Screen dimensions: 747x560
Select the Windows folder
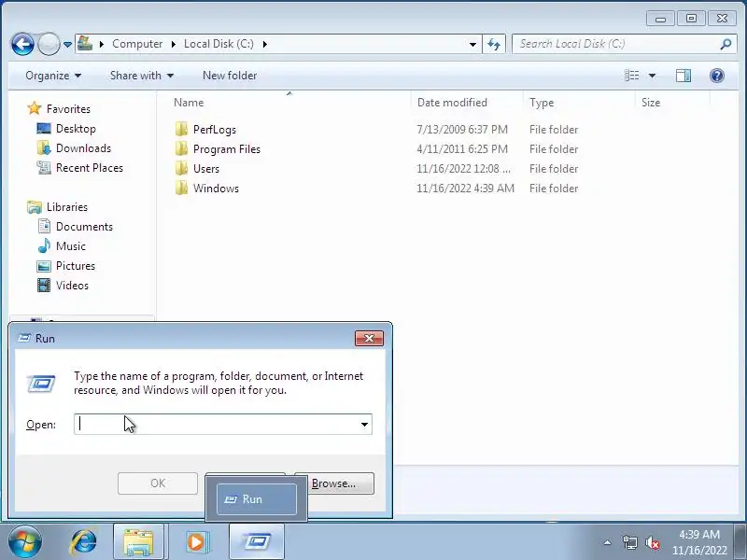point(216,189)
